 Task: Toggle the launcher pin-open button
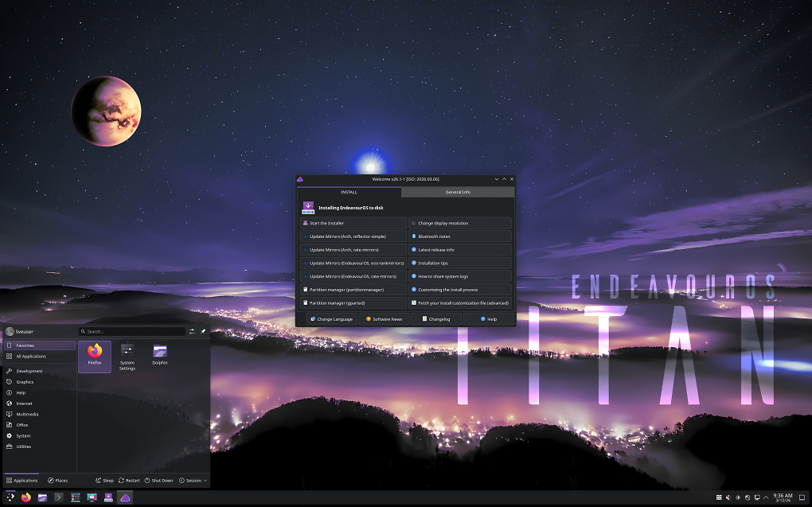[203, 331]
